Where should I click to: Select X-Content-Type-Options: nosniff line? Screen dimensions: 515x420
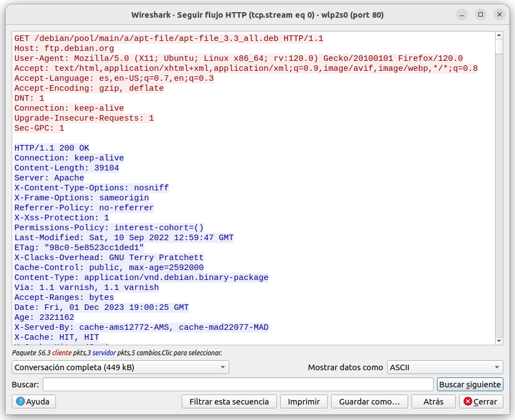pyautogui.click(x=91, y=188)
